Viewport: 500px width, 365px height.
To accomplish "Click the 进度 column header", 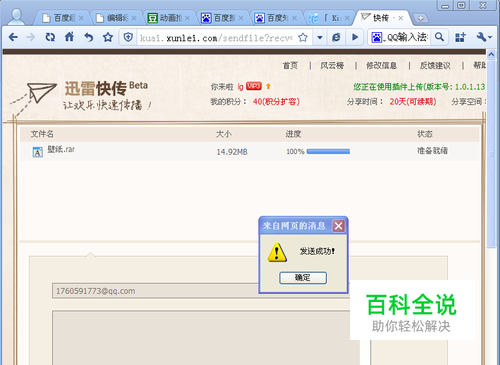I will (x=293, y=134).
